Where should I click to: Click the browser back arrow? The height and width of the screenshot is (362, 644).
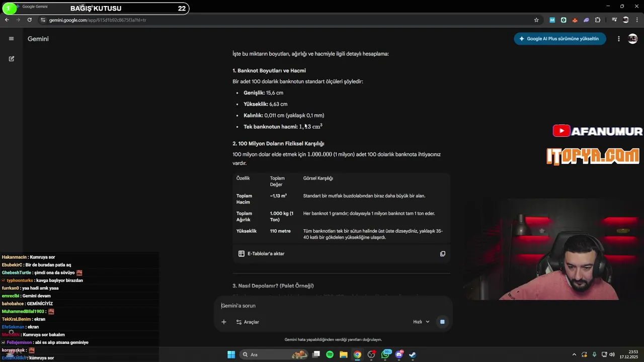pos(7,20)
